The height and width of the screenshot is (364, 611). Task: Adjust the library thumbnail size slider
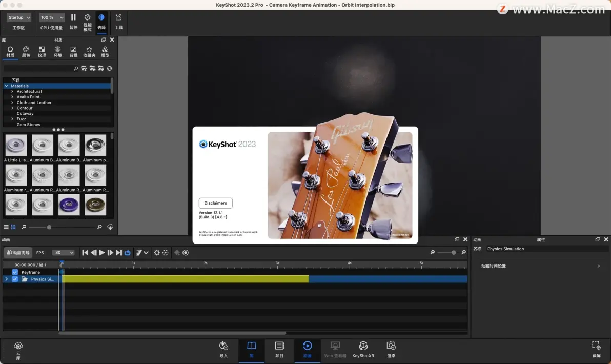pyautogui.click(x=49, y=227)
